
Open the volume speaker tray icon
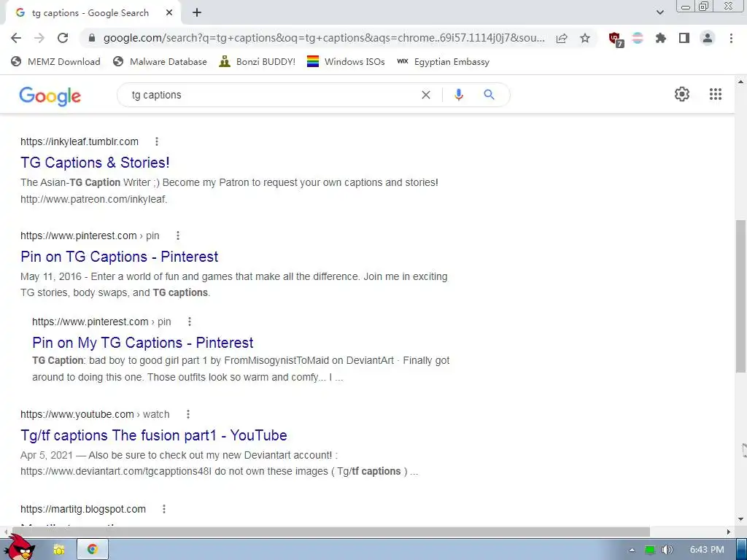pos(667,550)
